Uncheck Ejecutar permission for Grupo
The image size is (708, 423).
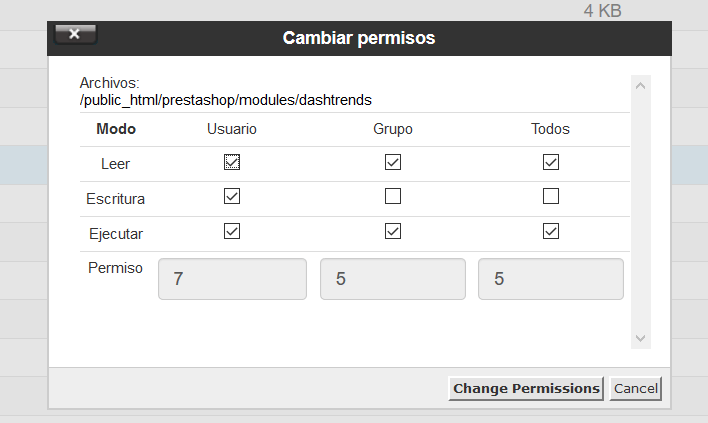(393, 231)
